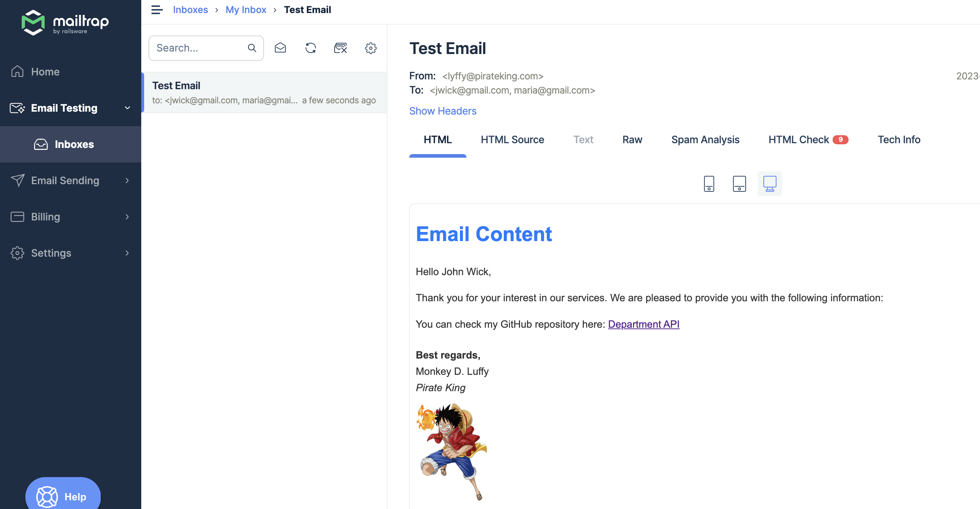Open the Department API link
Image resolution: width=980 pixels, height=509 pixels.
643,324
